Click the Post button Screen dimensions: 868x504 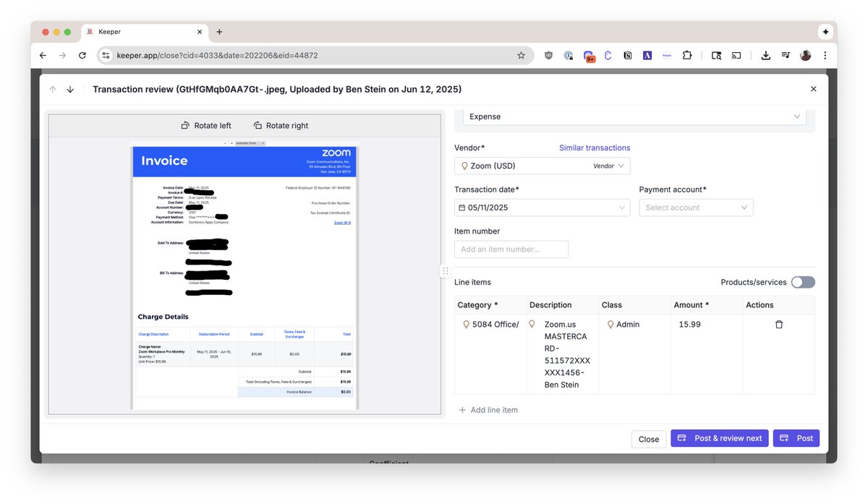[x=796, y=438]
